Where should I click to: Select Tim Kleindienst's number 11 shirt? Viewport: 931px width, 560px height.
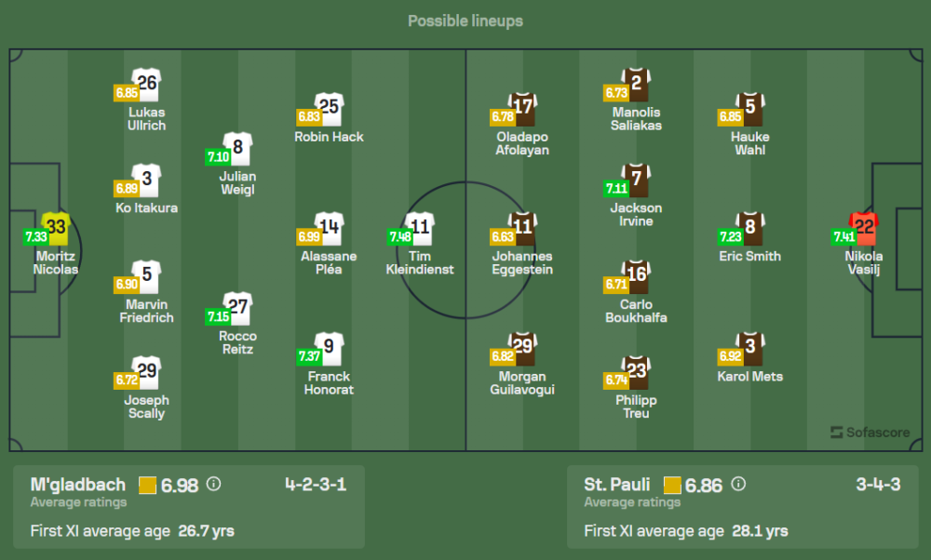click(421, 228)
